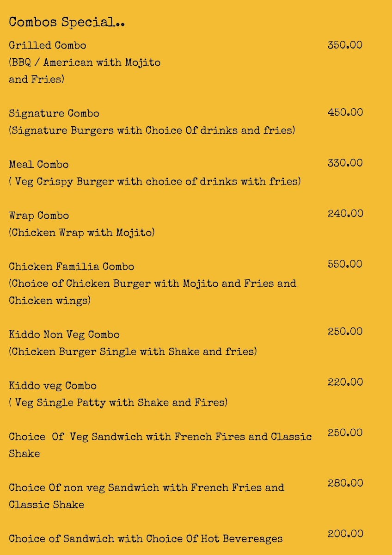
Task: Click the 'Choice Of Veg Sandwich' combo text
Action: click(x=160, y=437)
